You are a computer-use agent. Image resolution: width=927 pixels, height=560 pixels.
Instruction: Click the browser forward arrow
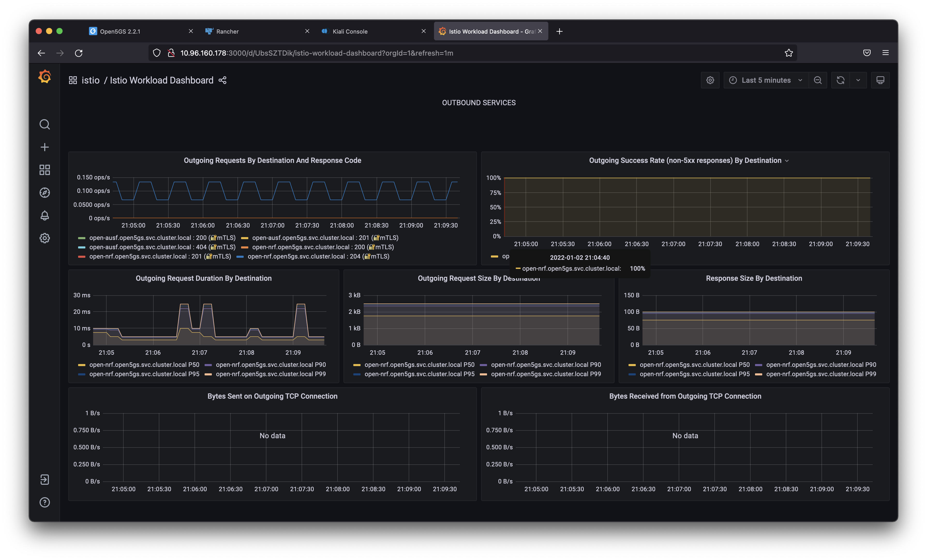click(x=60, y=53)
